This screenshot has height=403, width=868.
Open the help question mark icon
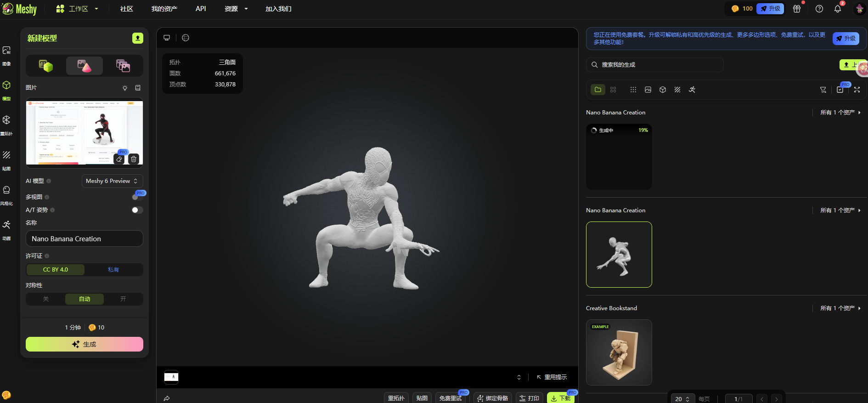point(819,9)
